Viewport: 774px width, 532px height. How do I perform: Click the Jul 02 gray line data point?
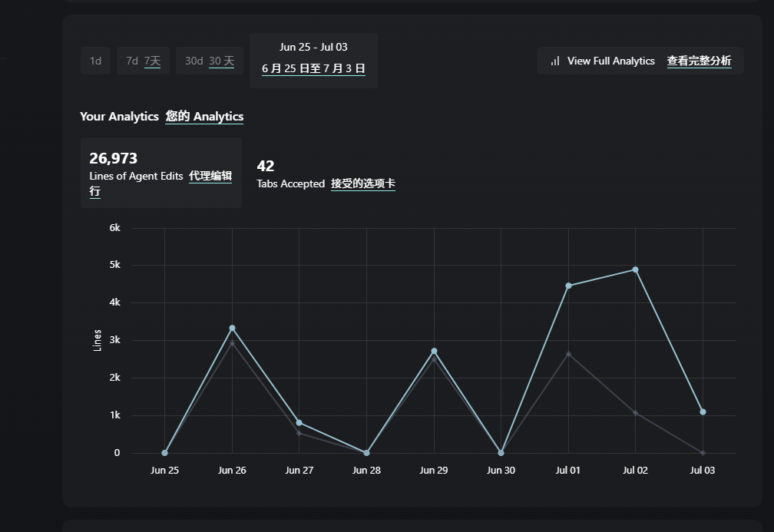click(635, 413)
